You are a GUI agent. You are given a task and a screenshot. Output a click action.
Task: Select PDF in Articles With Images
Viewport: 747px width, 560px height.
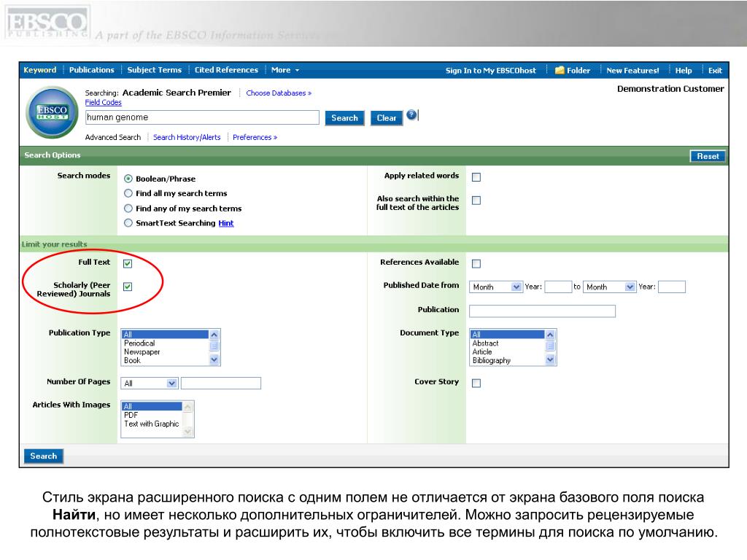152,415
